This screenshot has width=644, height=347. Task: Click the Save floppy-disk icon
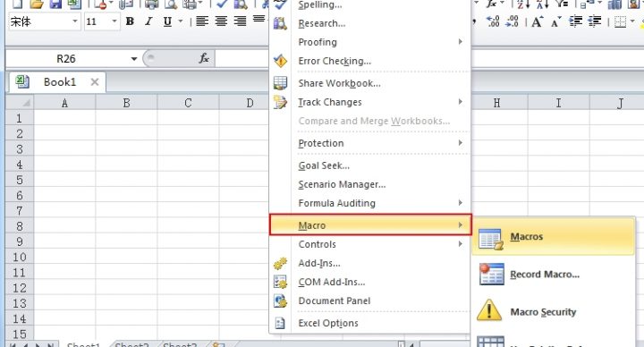[x=55, y=4]
